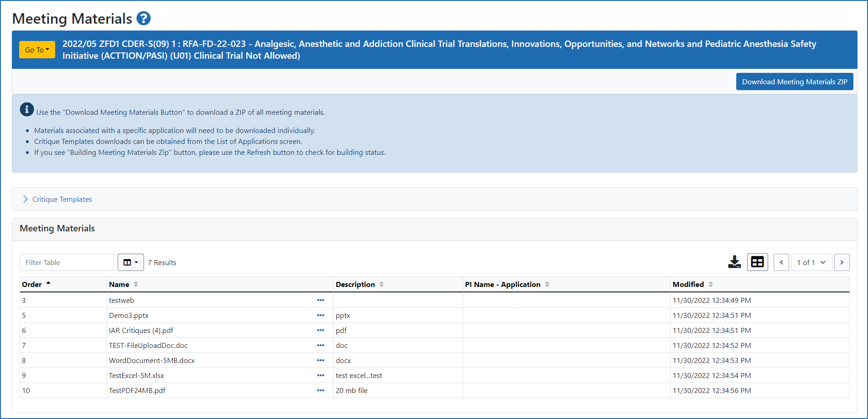Image resolution: width=868 pixels, height=419 pixels.
Task: Open actions menu for WordDocument-5MB.docx
Action: 320,360
